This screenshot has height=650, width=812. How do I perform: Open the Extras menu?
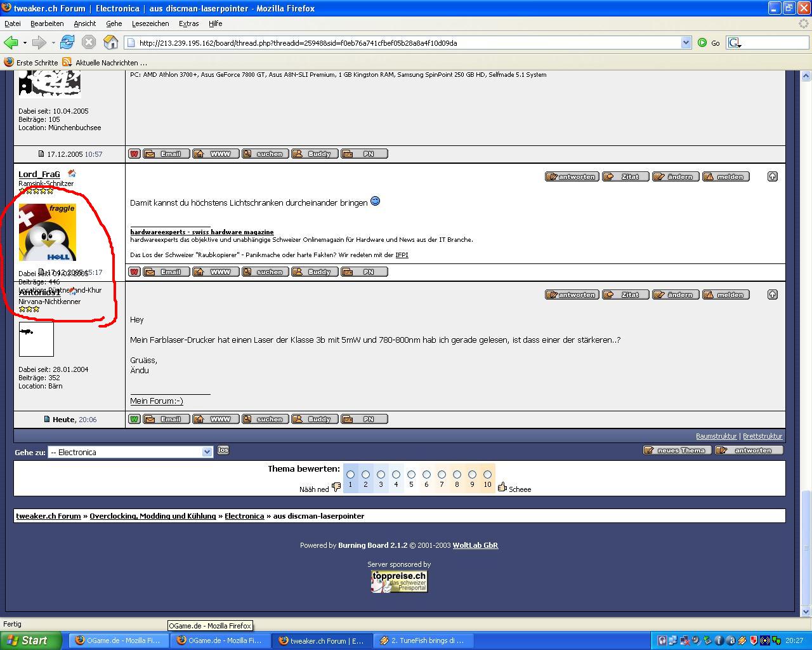click(188, 23)
